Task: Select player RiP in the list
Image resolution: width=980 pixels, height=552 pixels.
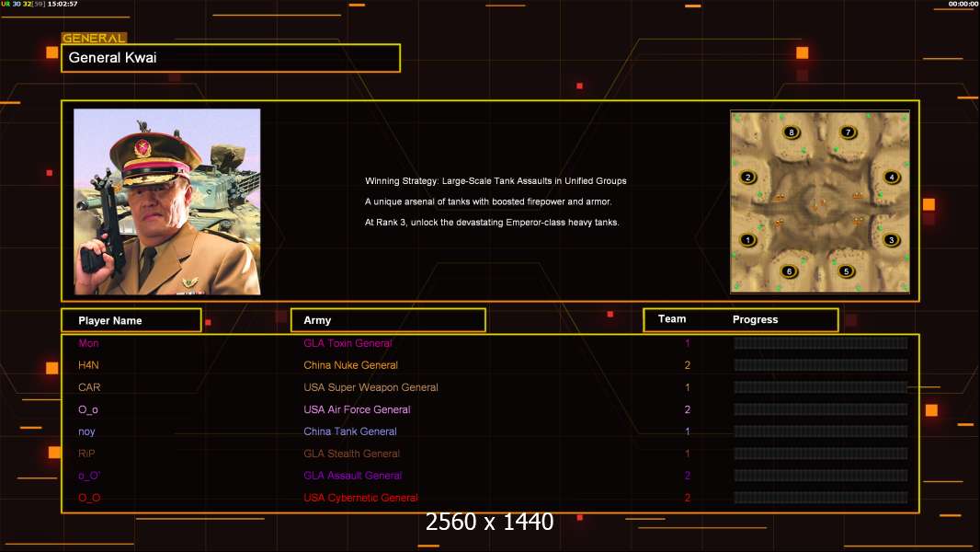Action: coord(86,454)
